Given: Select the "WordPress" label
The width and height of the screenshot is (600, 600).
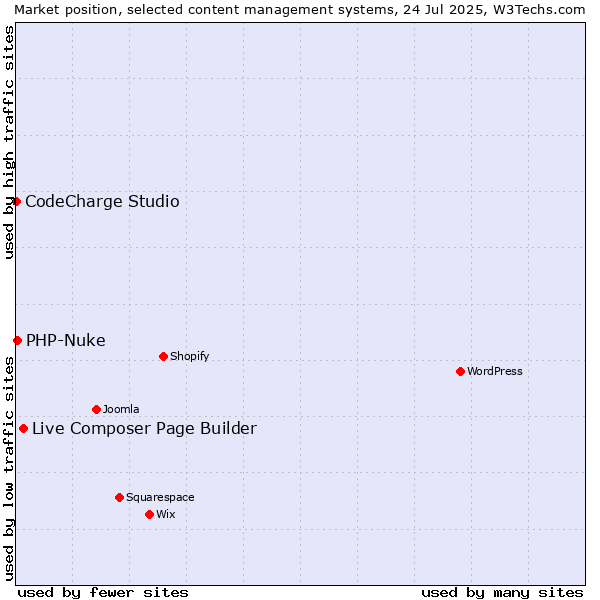Looking at the screenshot, I should point(494,371).
